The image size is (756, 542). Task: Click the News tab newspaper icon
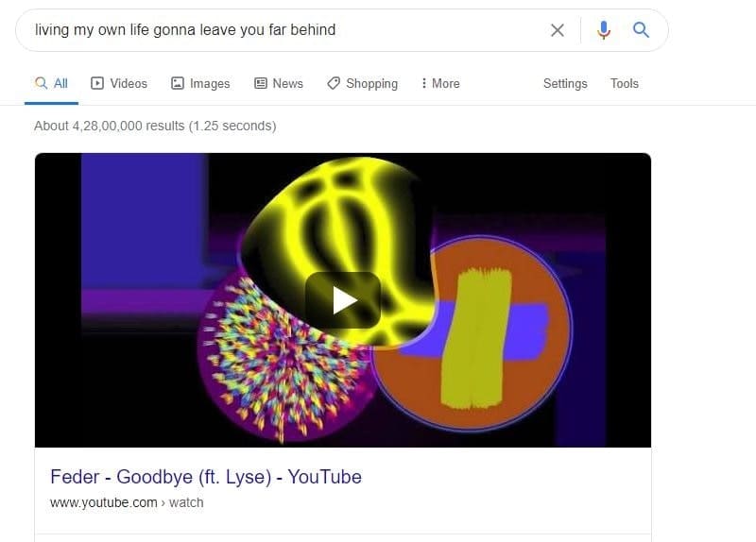pyautogui.click(x=261, y=83)
